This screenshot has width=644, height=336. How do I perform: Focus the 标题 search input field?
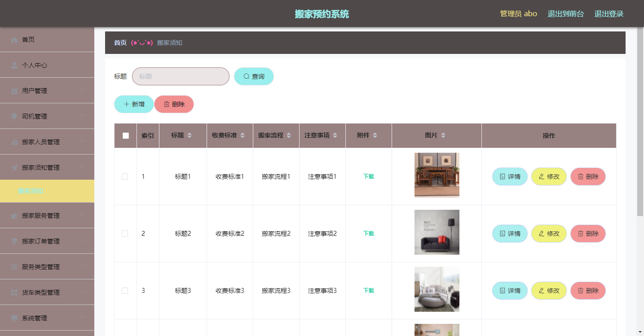coord(181,76)
